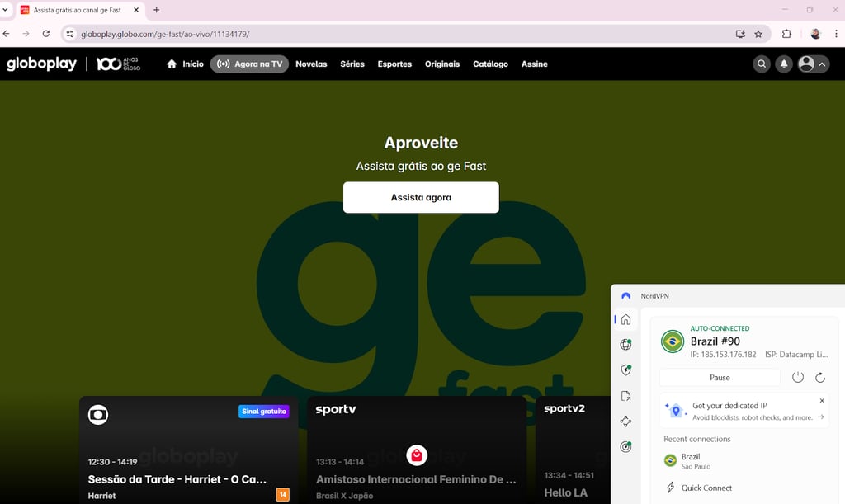Reconnect VPN with the refresh icon
The height and width of the screenshot is (504, 845).
(x=820, y=378)
